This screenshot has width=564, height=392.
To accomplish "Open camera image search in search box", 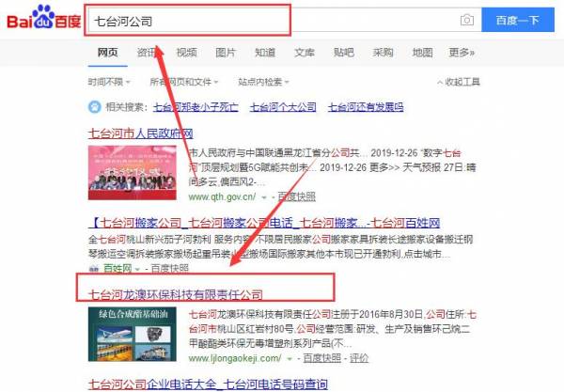I will (466, 20).
